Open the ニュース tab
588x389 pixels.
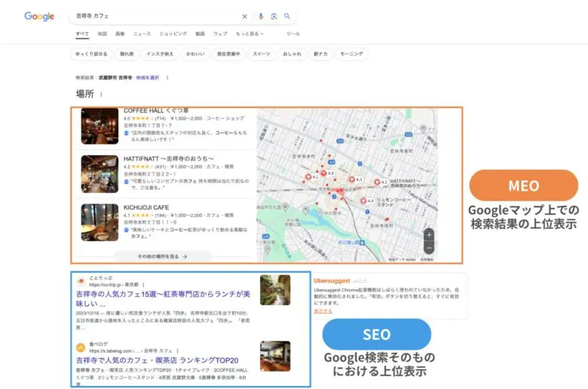coord(142,34)
